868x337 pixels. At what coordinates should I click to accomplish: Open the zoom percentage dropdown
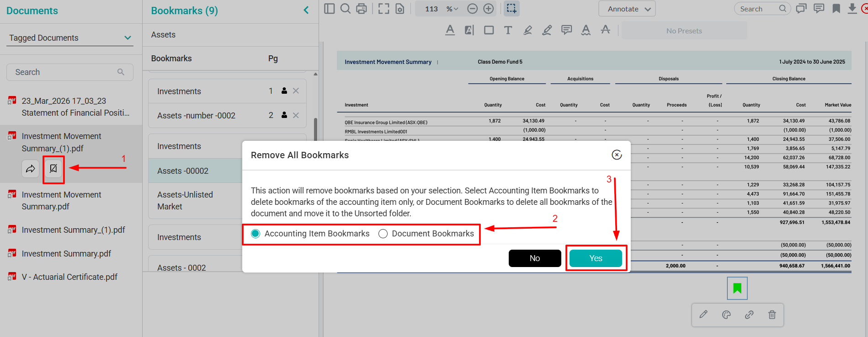452,9
